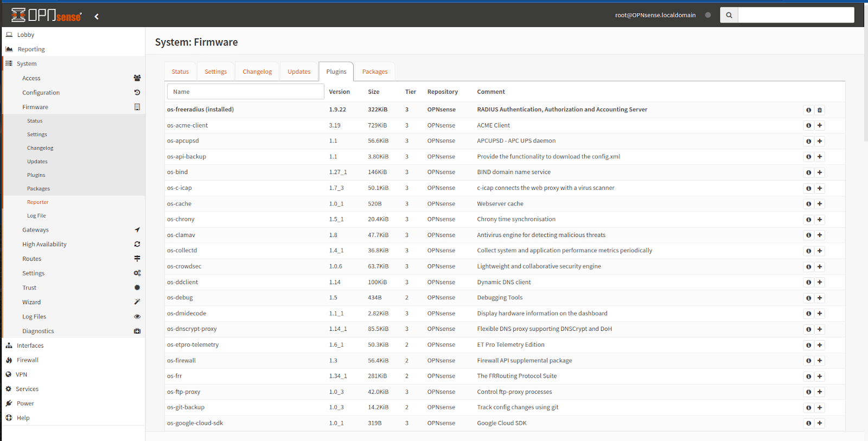Click the search magnifier icon
Viewport: 868px width, 441px height.
click(x=729, y=15)
